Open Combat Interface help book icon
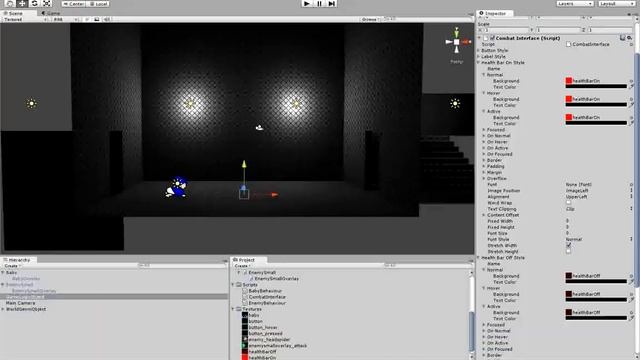 pyautogui.click(x=622, y=38)
